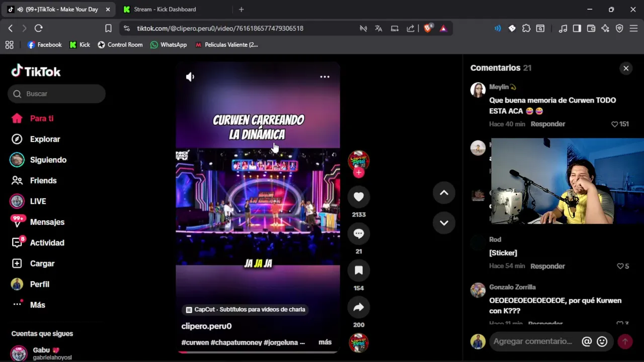Insert a mention with the @ icon
Screen dimensions: 644x362
click(587, 341)
